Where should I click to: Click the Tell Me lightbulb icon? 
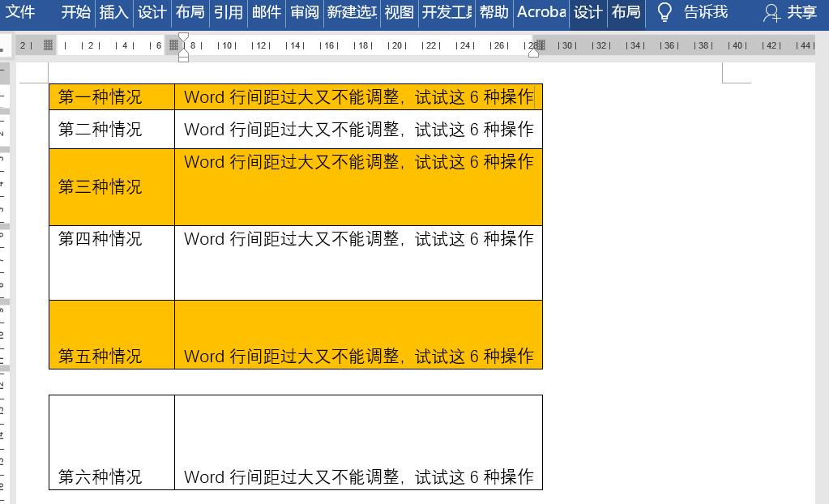664,13
